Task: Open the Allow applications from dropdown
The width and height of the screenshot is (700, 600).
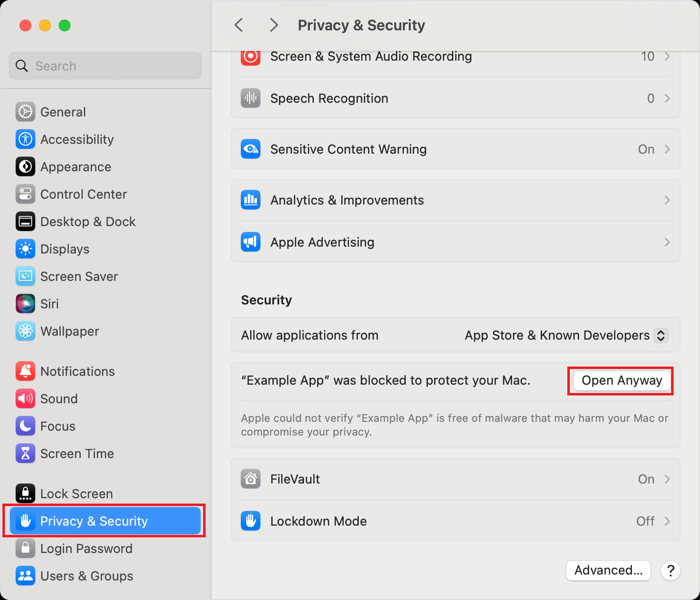Action: (566, 335)
